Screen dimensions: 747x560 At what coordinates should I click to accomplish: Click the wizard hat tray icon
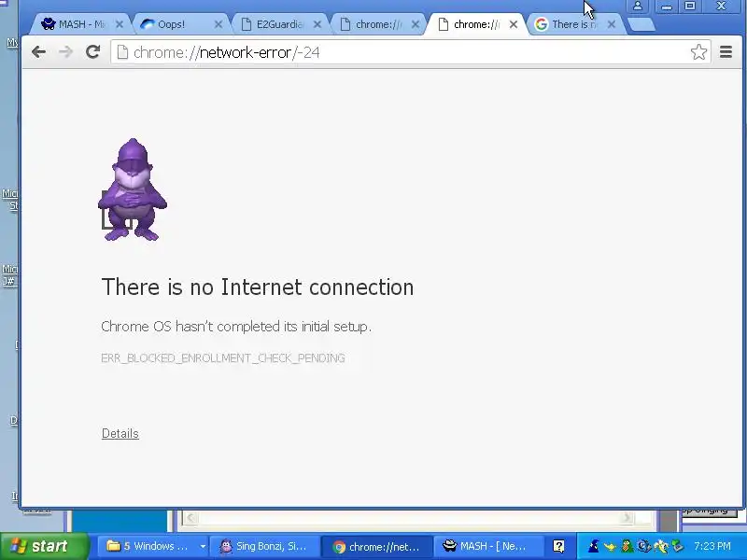click(x=593, y=546)
